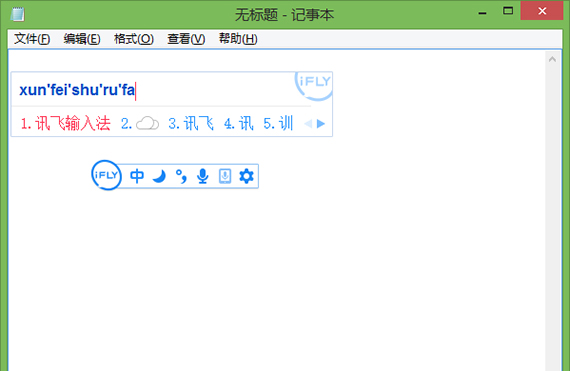Select candidate 4 讯
570x371 pixels.
238,124
